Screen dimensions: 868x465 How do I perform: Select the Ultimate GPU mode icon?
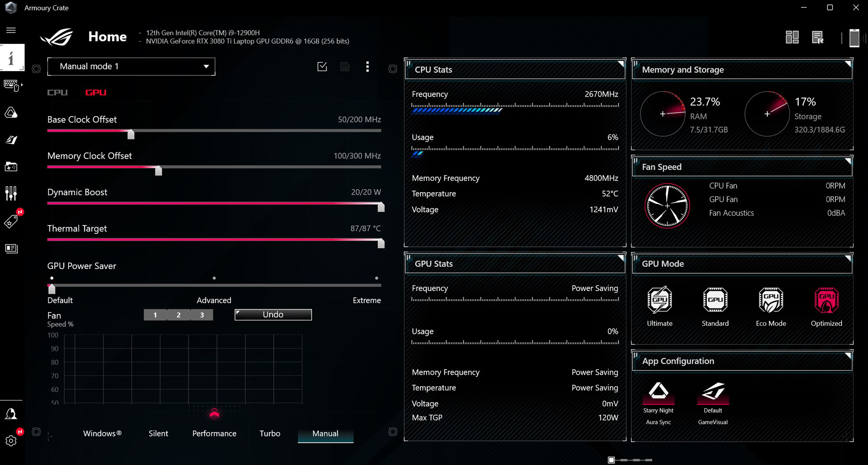click(659, 300)
